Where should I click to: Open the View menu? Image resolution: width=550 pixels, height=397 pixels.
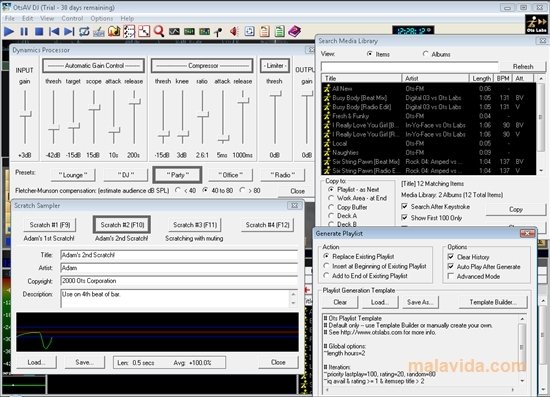click(x=47, y=18)
